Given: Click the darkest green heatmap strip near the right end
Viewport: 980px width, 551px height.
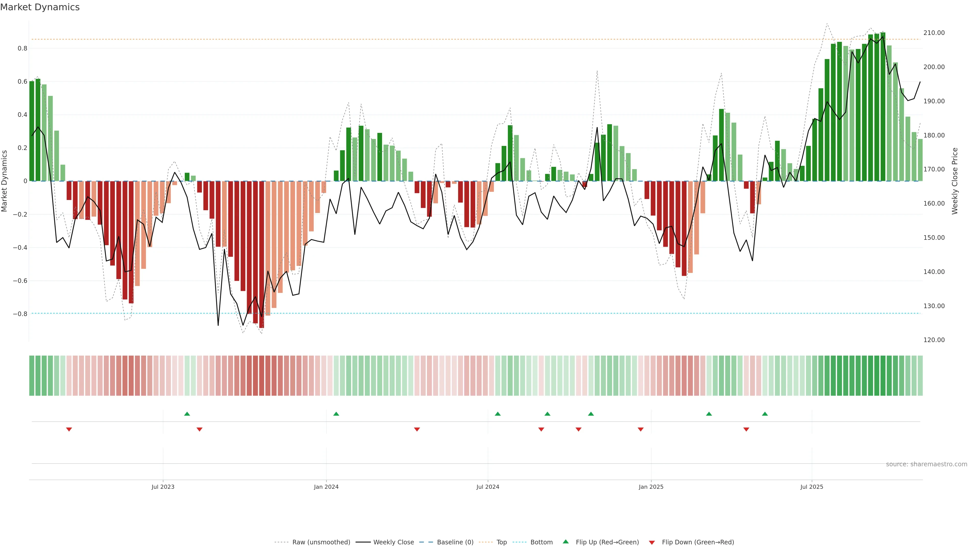Looking at the screenshot, I should 883,376.
